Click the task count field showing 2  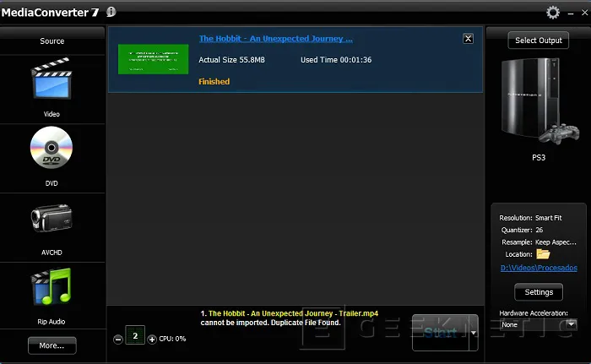pyautogui.click(x=135, y=335)
